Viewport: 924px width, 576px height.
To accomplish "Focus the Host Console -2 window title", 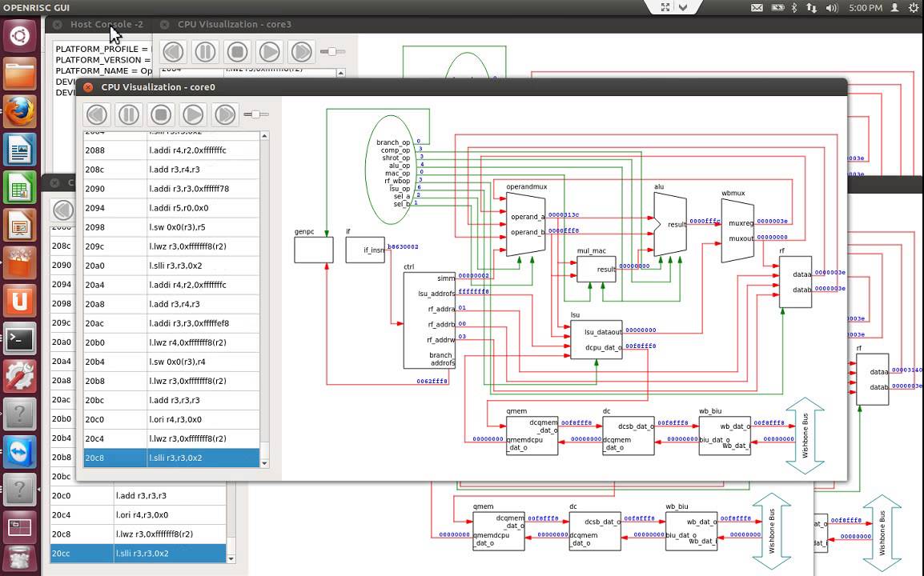I will tap(106, 24).
